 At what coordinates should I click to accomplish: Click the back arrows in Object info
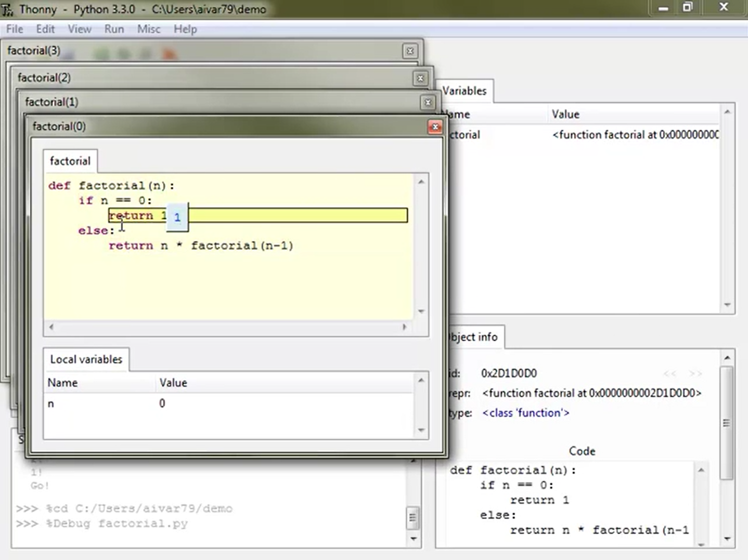pyautogui.click(x=670, y=373)
